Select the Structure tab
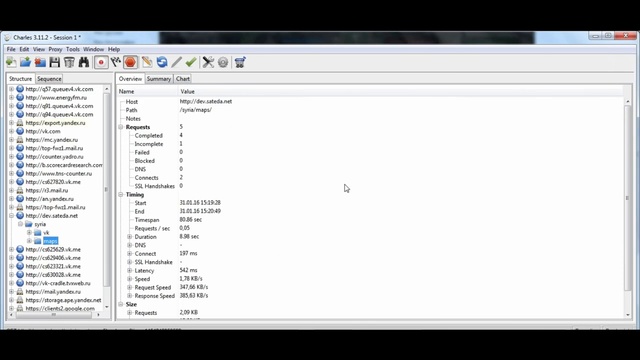The width and height of the screenshot is (640, 360). tap(20, 79)
